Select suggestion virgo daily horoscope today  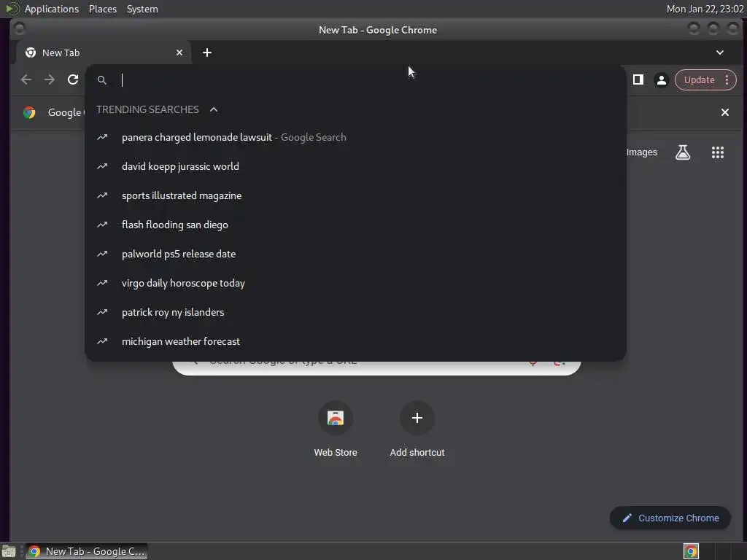click(355, 283)
